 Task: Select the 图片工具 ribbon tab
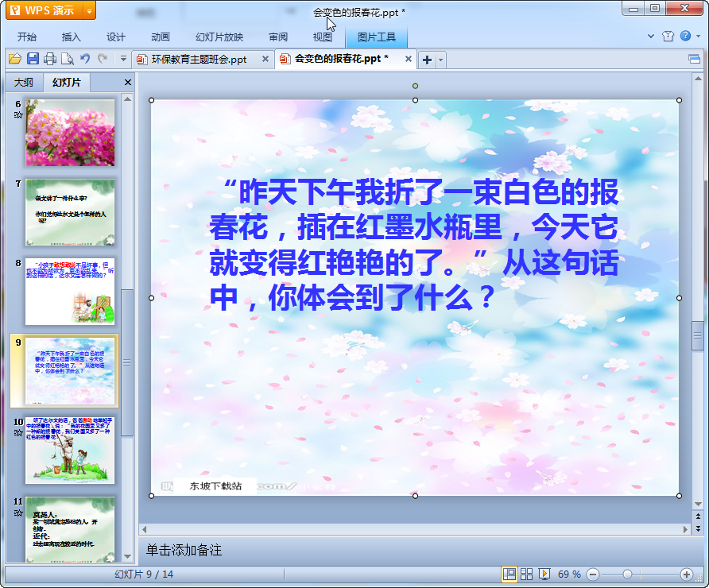(377, 37)
